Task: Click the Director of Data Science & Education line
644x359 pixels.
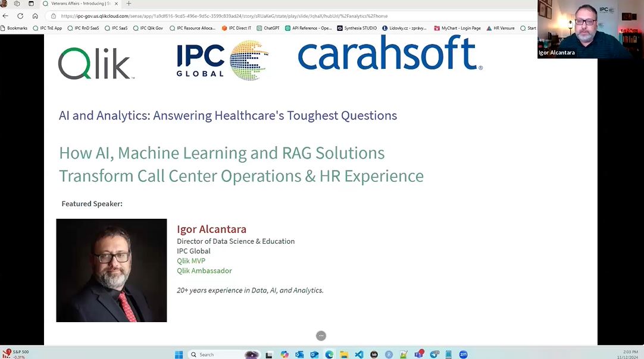Action: (x=236, y=241)
